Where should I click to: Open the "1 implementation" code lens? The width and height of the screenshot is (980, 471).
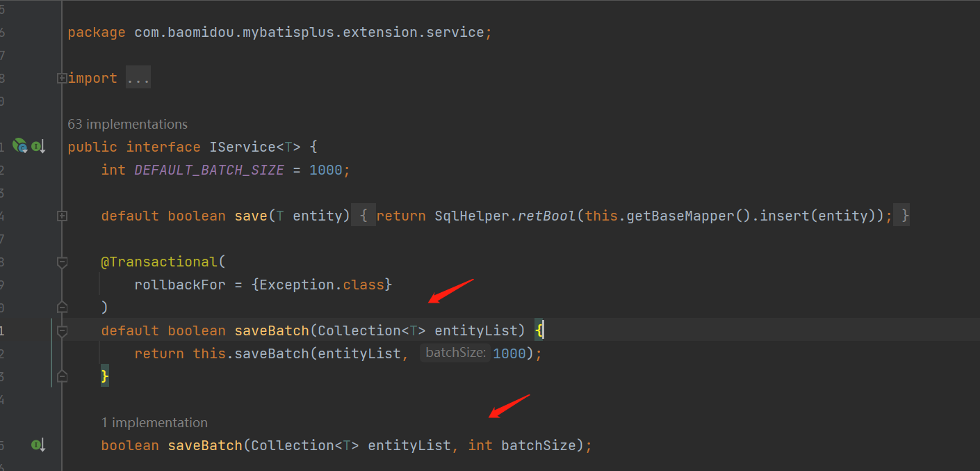154,422
